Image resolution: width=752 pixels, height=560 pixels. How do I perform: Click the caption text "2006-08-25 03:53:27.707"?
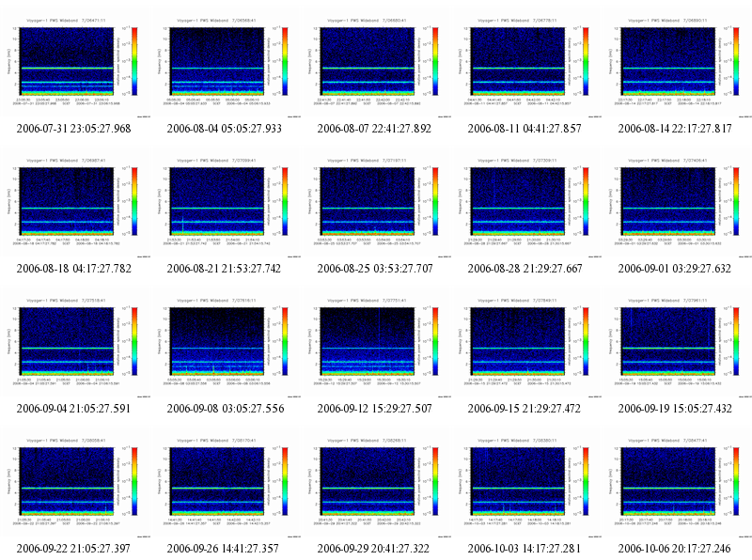point(374,269)
